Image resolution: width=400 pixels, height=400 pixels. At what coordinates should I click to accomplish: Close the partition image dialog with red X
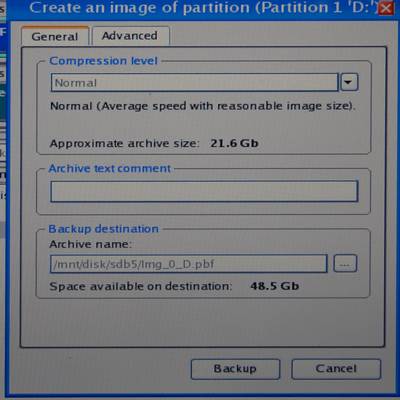(x=385, y=8)
